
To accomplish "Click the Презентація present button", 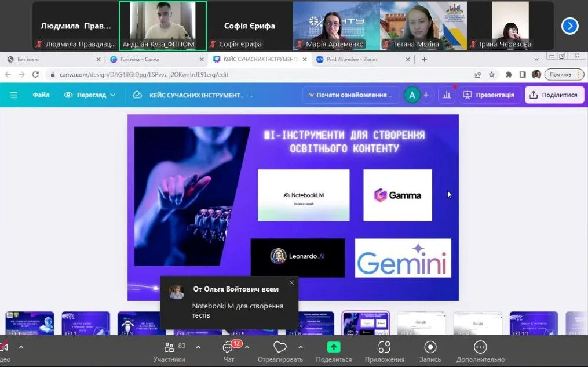I will [x=488, y=95].
